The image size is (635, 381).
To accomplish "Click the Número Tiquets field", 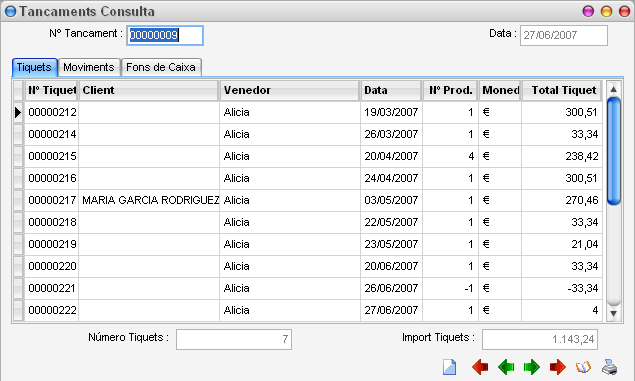I will point(234,339).
